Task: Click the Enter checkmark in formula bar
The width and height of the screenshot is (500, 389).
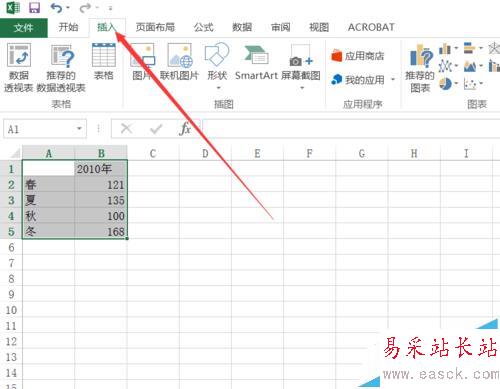Action: pos(156,129)
